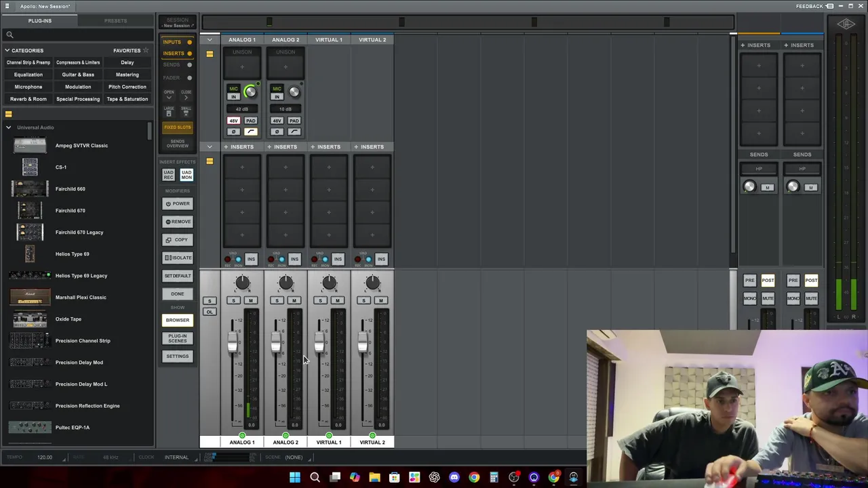Click Analog 1 preamp gain knob
This screenshot has width=868, height=488.
pyautogui.click(x=250, y=92)
